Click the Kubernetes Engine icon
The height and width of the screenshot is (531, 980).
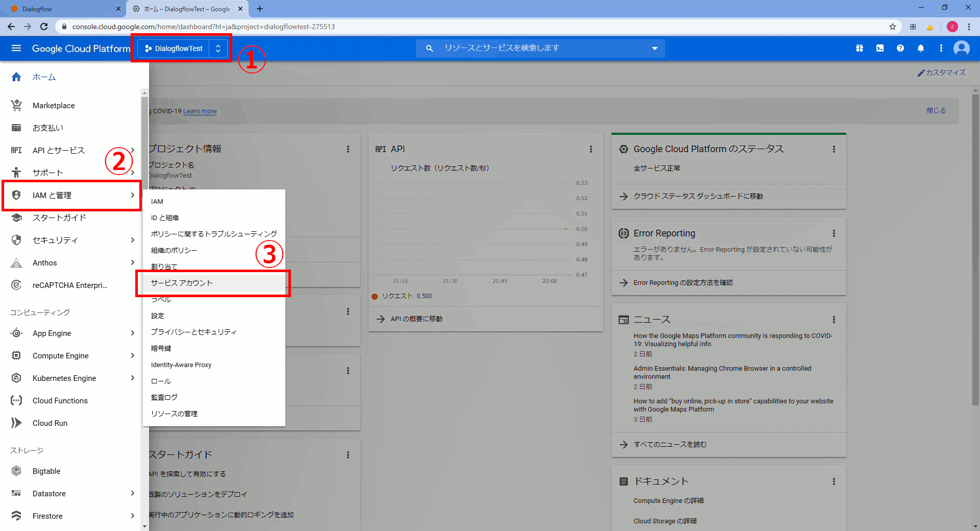16,378
